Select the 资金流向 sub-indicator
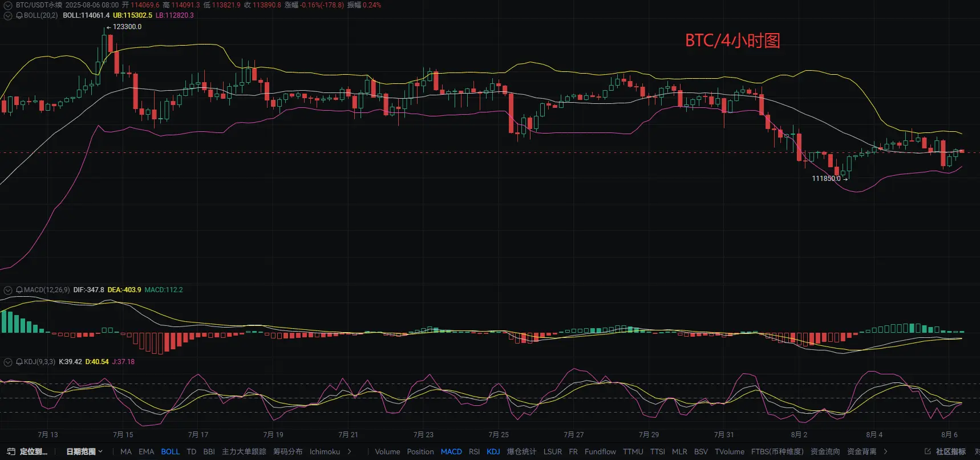 tap(825, 451)
